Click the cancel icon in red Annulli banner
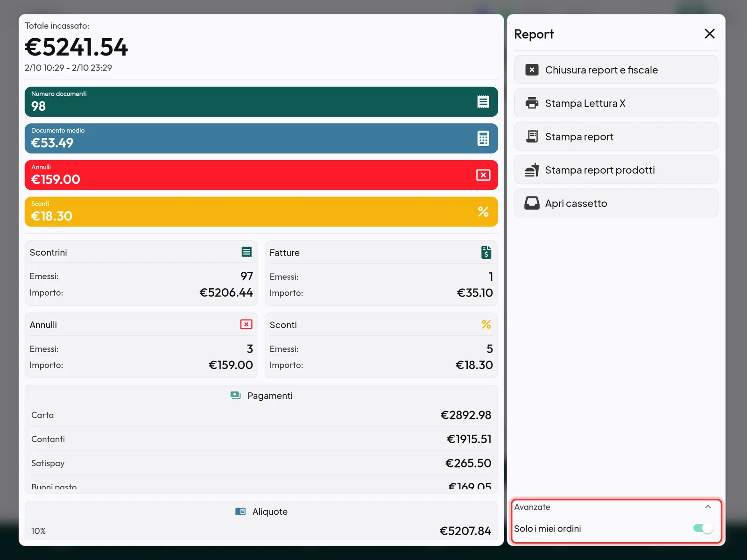Viewport: 747px width, 560px height. coord(483,175)
